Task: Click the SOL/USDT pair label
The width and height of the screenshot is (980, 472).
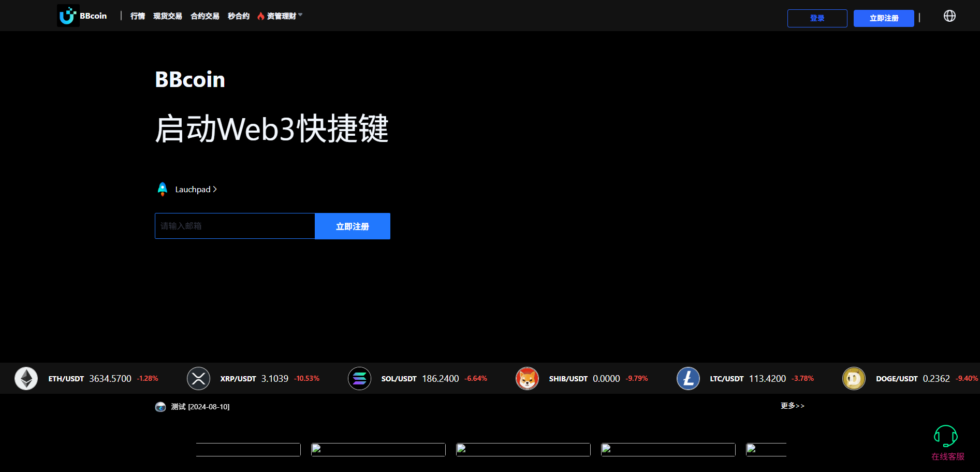Action: (x=399, y=379)
